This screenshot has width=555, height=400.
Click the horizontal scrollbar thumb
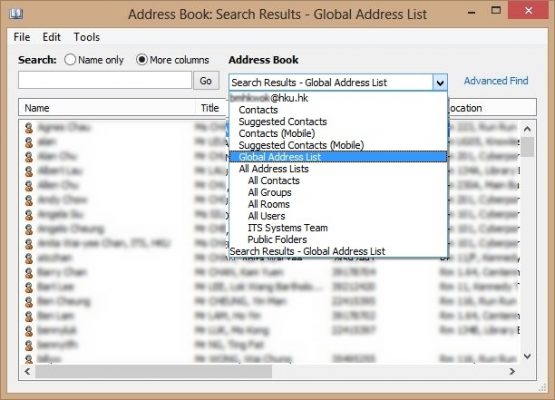(153, 371)
